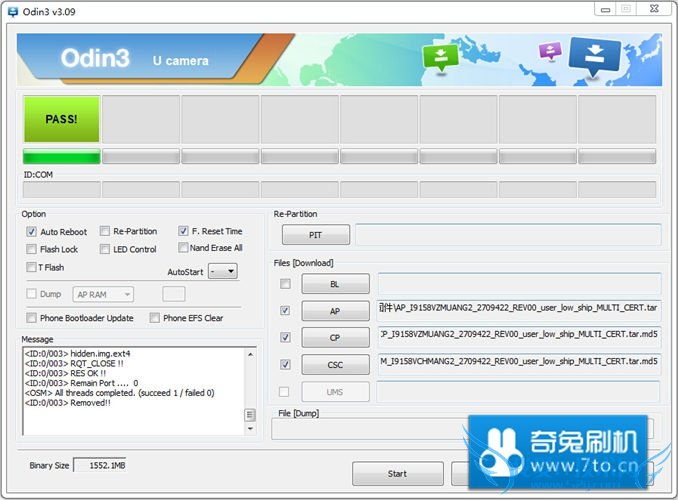Click the Message log scrollbar thumb
678x500 pixels.
point(250,415)
